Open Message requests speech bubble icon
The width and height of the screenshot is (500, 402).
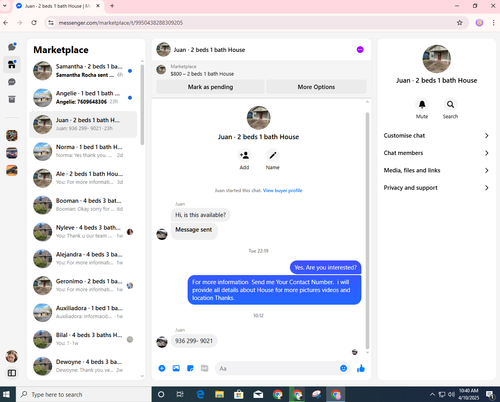[12, 82]
